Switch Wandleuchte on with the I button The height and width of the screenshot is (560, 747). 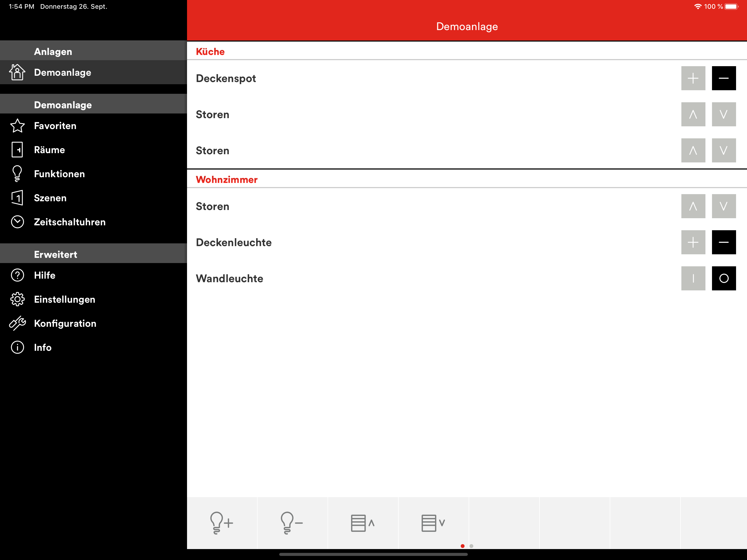click(693, 278)
